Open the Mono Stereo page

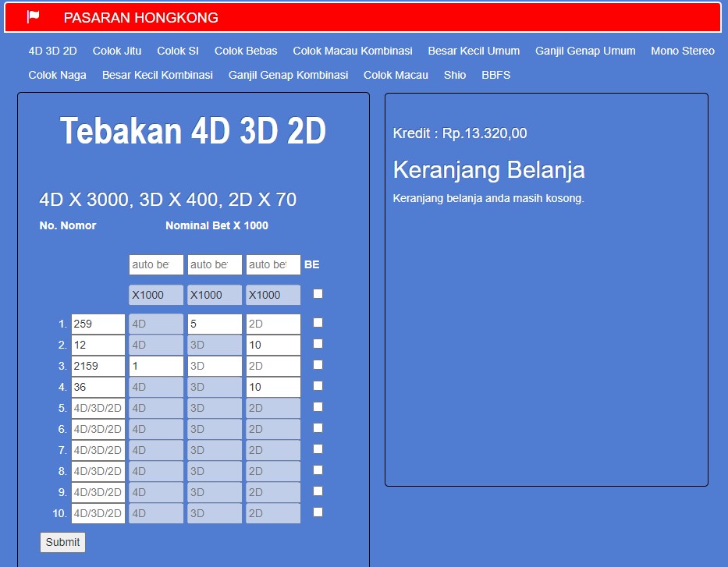click(x=683, y=51)
